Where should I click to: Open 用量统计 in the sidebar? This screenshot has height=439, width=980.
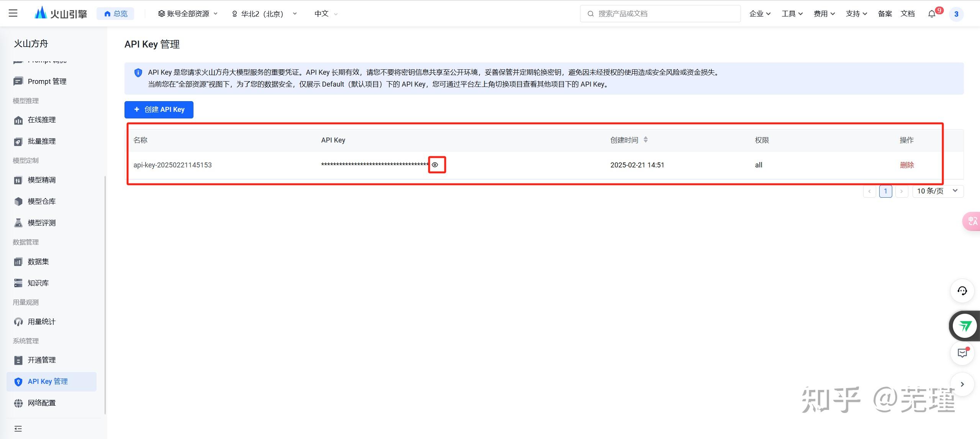pyautogui.click(x=41, y=321)
